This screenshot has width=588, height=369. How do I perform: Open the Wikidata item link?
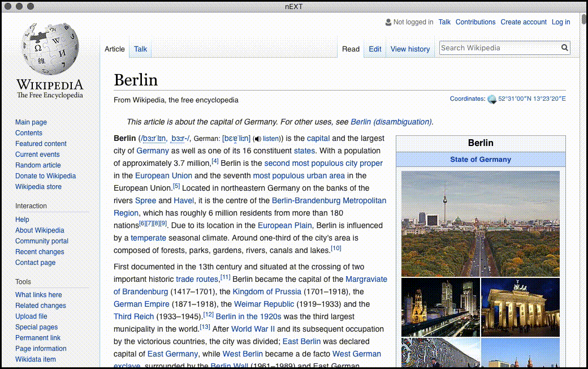coord(36,359)
